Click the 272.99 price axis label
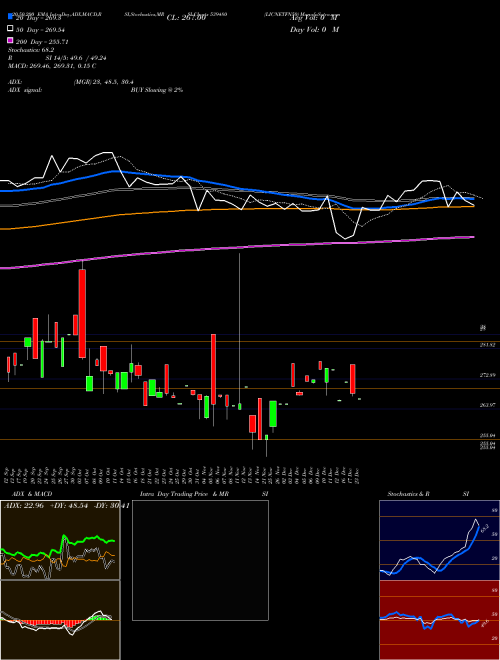The height and width of the screenshot is (660, 500). pos(488,375)
